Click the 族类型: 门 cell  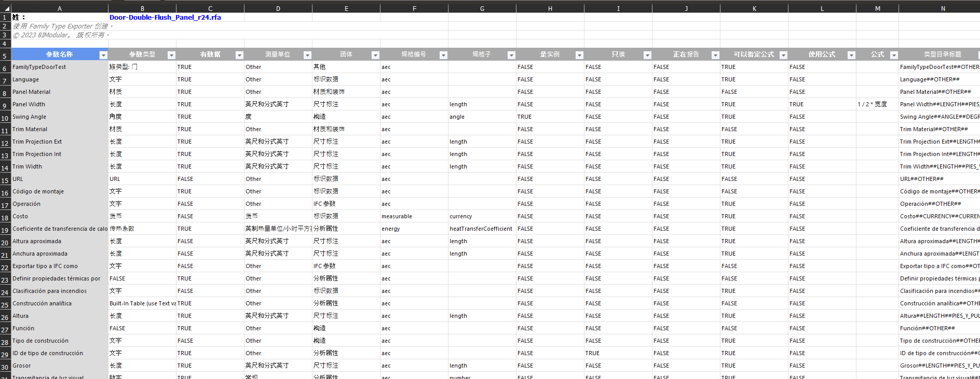point(142,67)
